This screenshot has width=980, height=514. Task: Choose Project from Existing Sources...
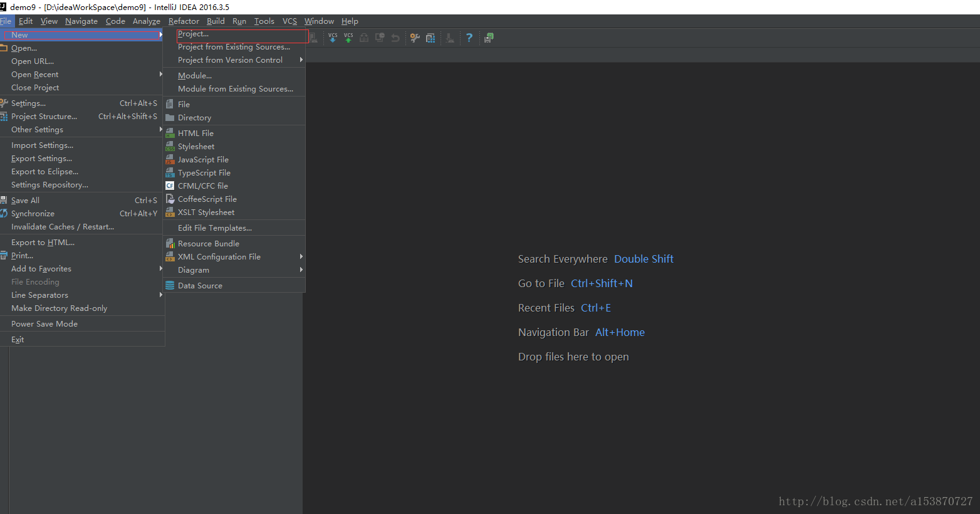coord(234,47)
